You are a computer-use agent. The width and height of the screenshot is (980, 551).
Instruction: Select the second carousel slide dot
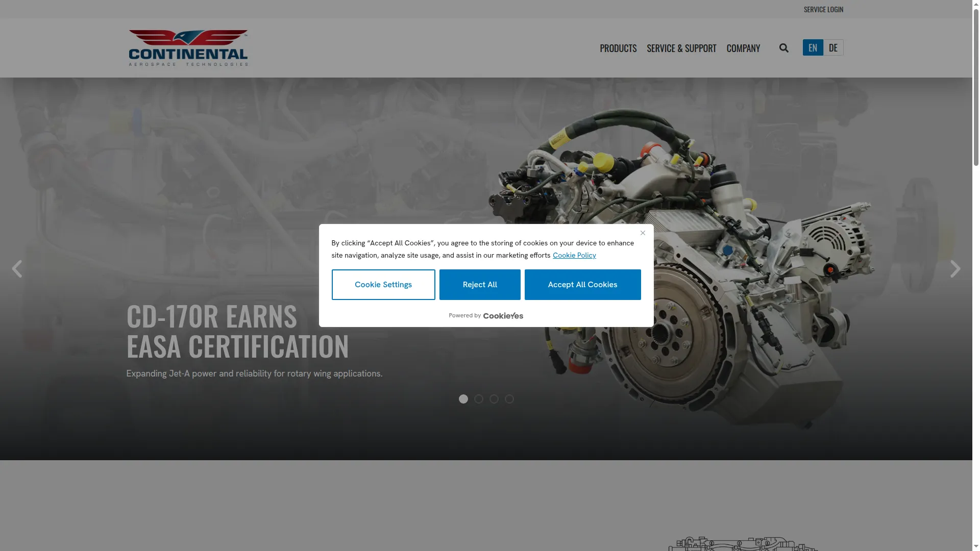click(478, 399)
